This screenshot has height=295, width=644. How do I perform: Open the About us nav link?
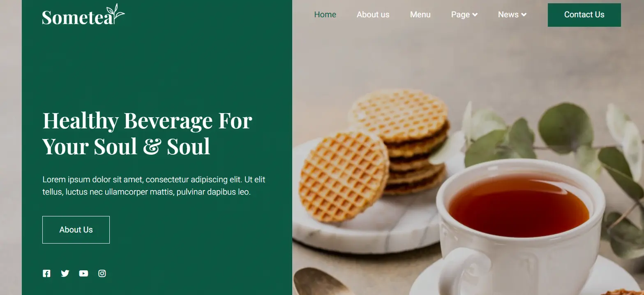373,14
